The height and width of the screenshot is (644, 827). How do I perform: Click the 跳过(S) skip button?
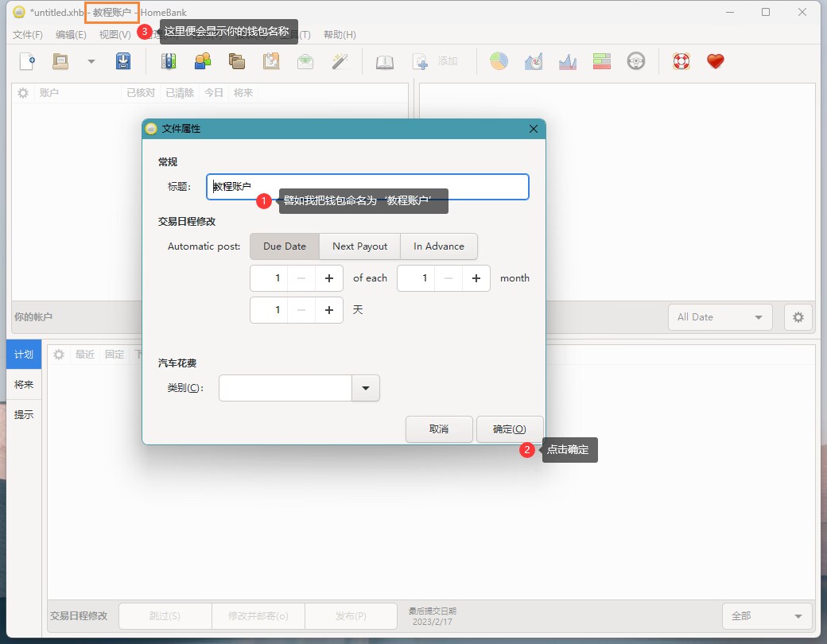pyautogui.click(x=165, y=616)
